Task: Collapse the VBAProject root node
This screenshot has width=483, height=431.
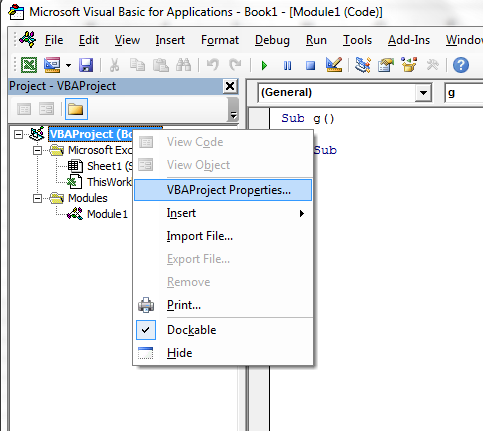Action: 18,134
